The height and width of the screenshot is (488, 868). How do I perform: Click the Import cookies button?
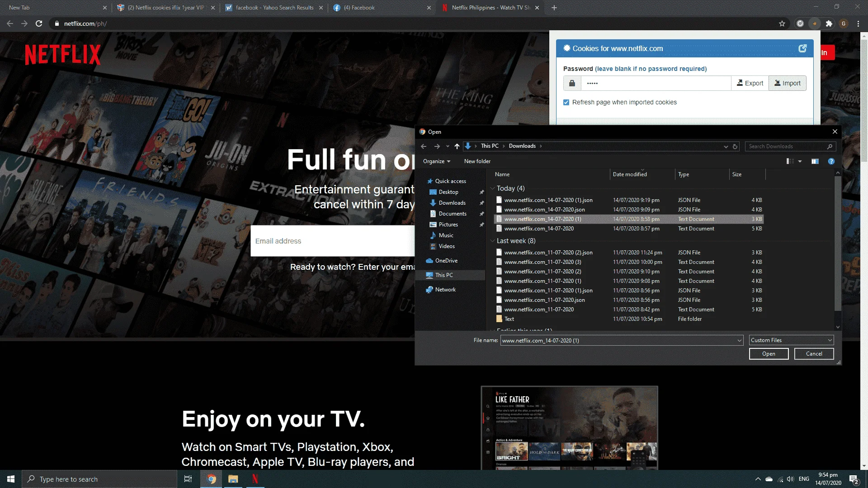point(787,83)
